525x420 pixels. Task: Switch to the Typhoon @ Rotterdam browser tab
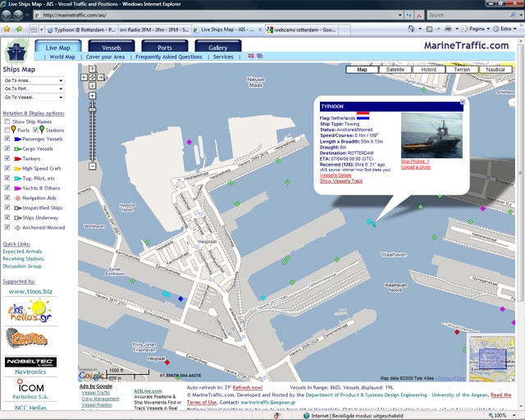(81, 30)
